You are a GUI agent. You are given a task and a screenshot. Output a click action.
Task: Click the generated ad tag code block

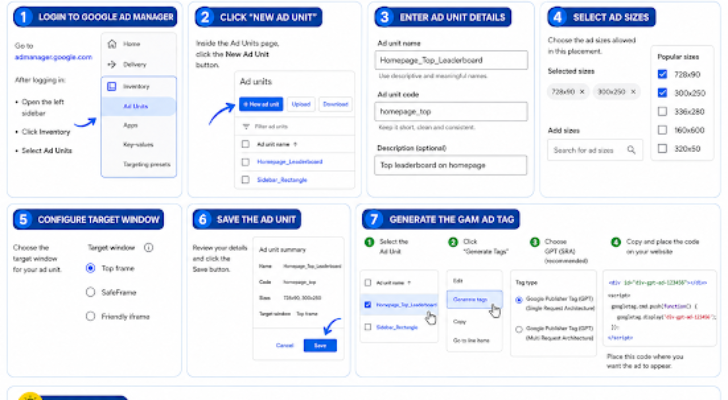(x=659, y=309)
